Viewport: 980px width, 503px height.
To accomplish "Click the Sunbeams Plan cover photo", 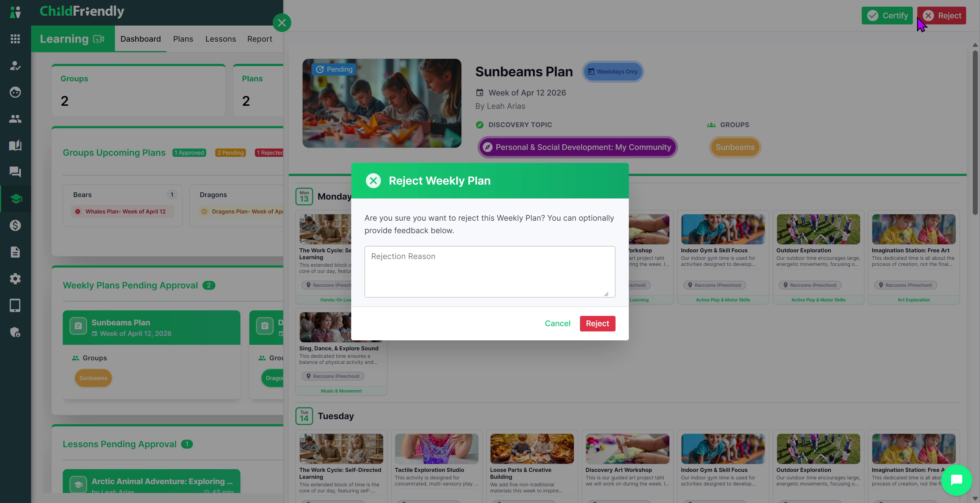I will pos(382,103).
